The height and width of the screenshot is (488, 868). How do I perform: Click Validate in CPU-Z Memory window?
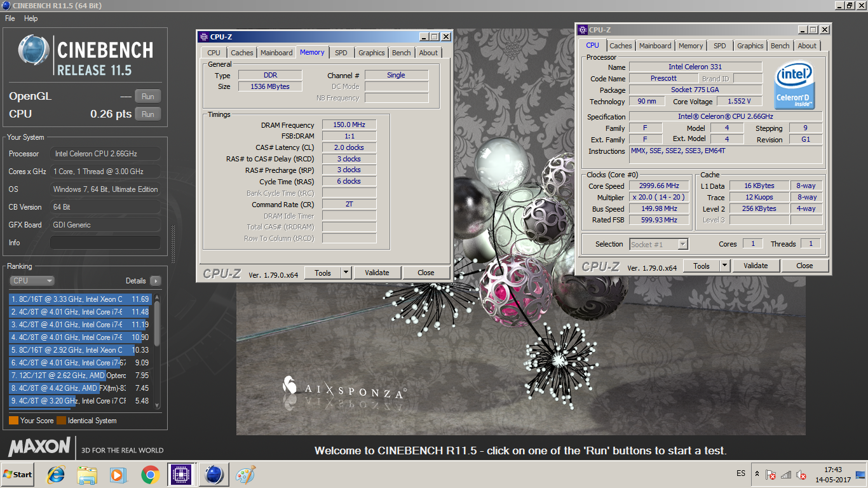click(x=377, y=273)
